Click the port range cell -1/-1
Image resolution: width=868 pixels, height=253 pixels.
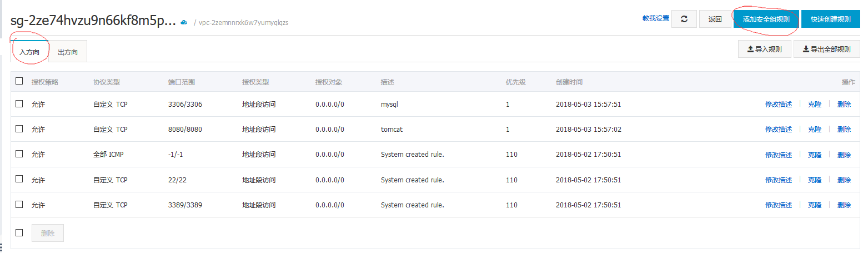coord(175,155)
